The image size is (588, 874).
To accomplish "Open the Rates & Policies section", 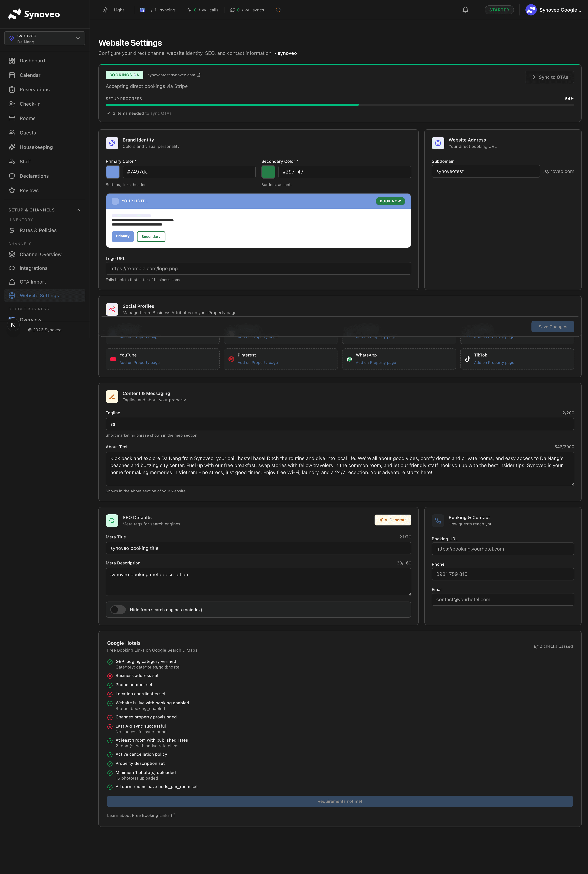I will pyautogui.click(x=38, y=230).
